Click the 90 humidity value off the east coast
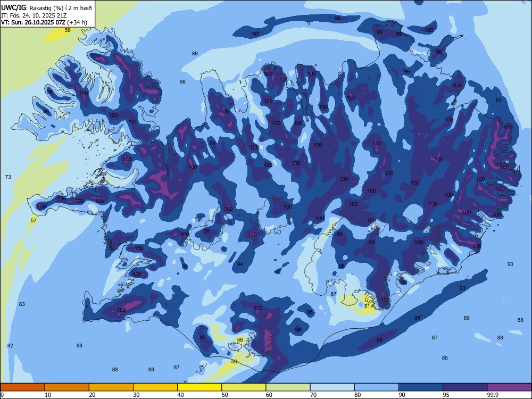The width and height of the screenshot is (532, 399). click(x=510, y=264)
